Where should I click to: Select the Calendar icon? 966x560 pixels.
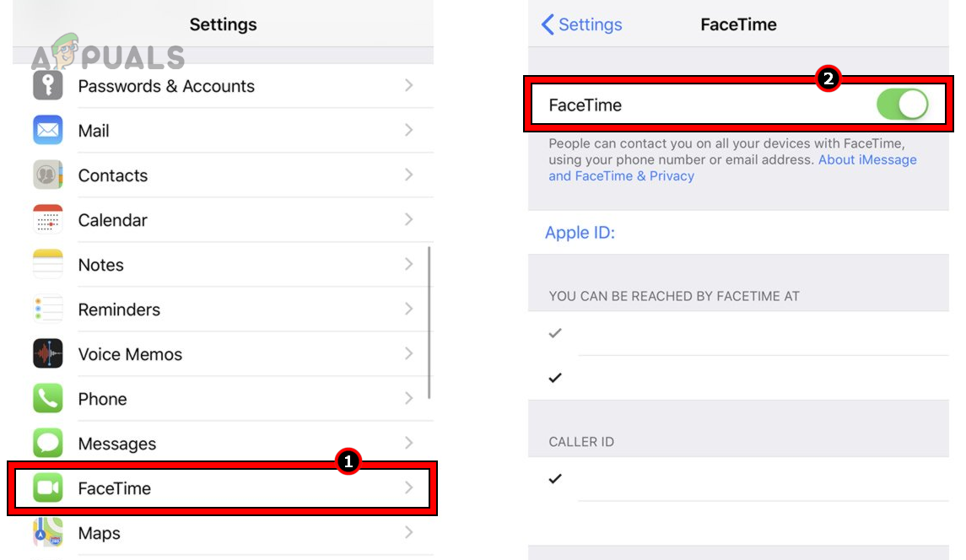[x=47, y=219]
